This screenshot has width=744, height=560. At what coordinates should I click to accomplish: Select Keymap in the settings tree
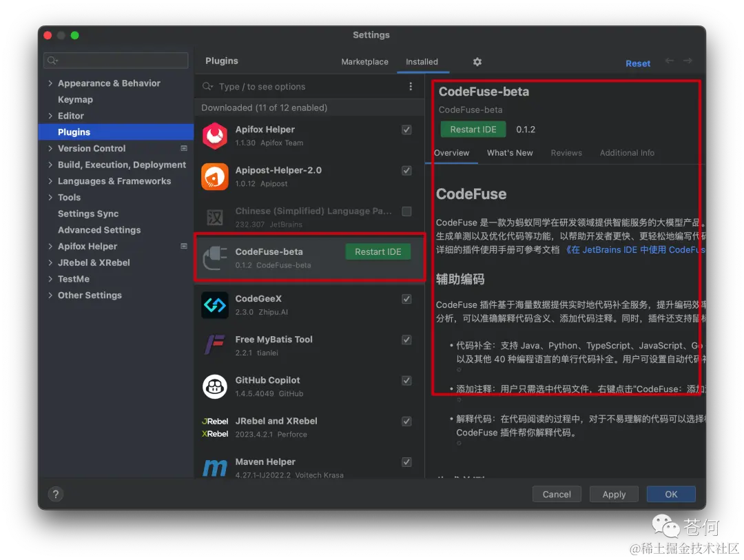75,99
